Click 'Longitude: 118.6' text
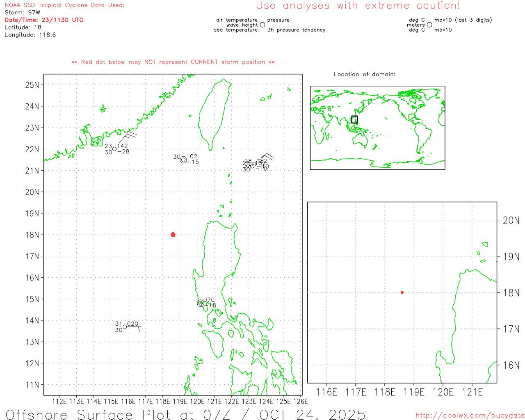This screenshot has width=525, height=420. (30, 35)
